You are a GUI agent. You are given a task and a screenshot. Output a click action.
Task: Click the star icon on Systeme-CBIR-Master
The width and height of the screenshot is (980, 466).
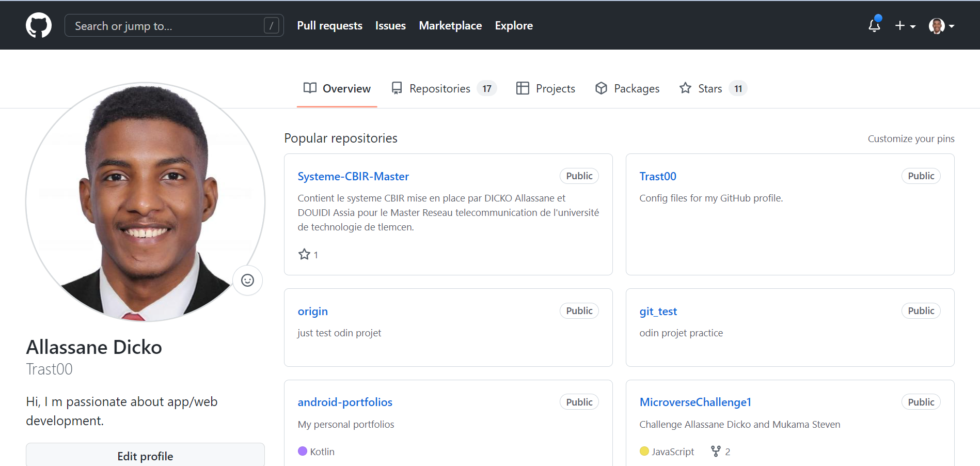(304, 254)
